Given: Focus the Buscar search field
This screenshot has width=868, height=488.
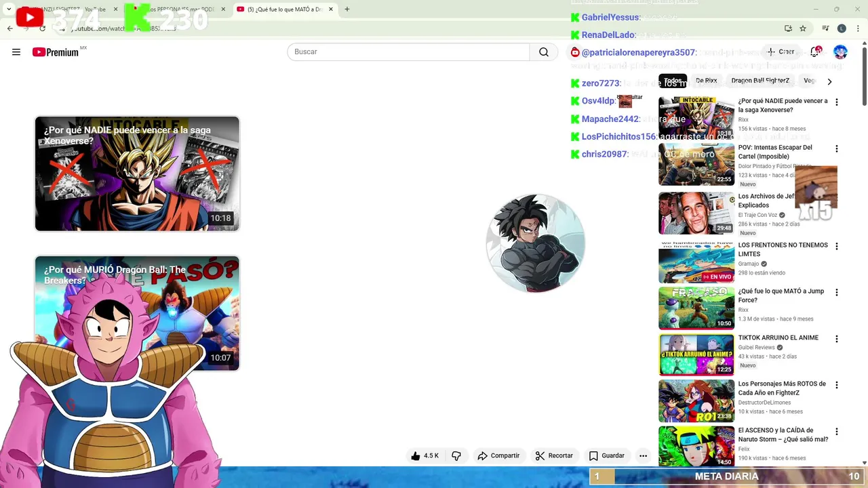Looking at the screenshot, I should click(x=408, y=52).
